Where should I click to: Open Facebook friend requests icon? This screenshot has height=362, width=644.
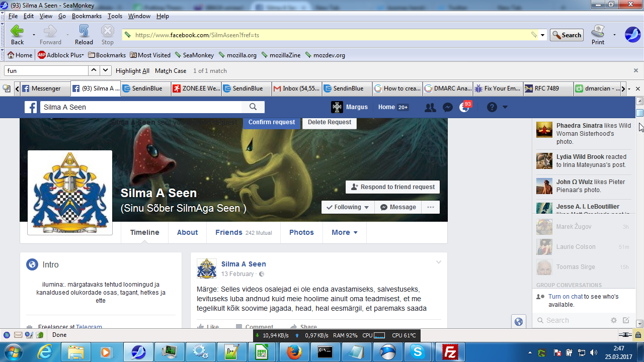[430, 107]
